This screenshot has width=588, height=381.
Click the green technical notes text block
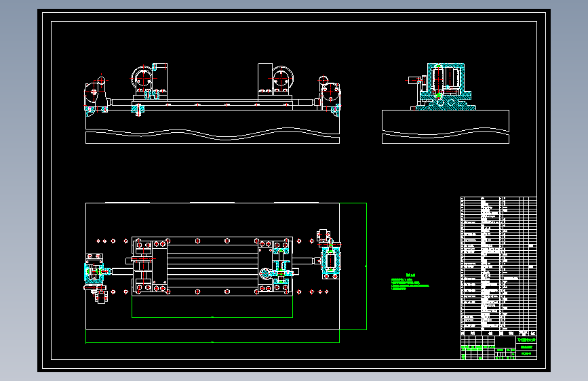(x=410, y=283)
